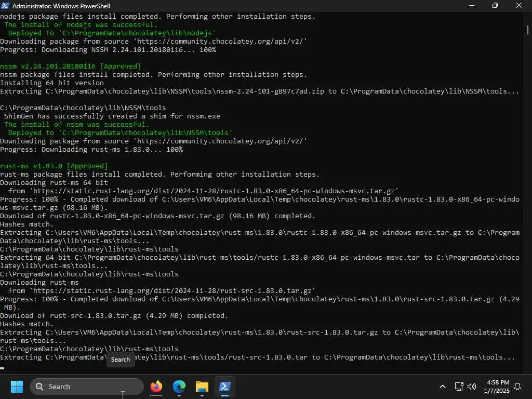The image size is (532, 399).
Task: Open the clock showing 4:58 PM
Action: pyautogui.click(x=497, y=387)
